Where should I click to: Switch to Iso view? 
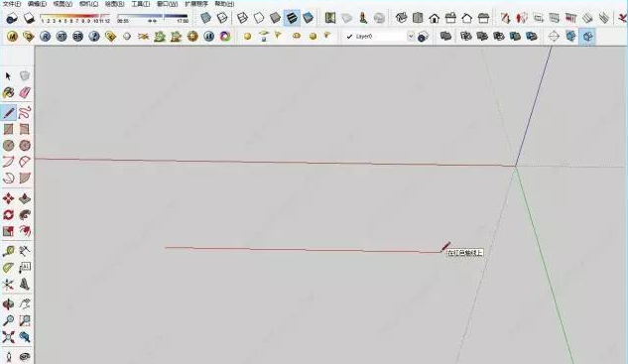402,18
